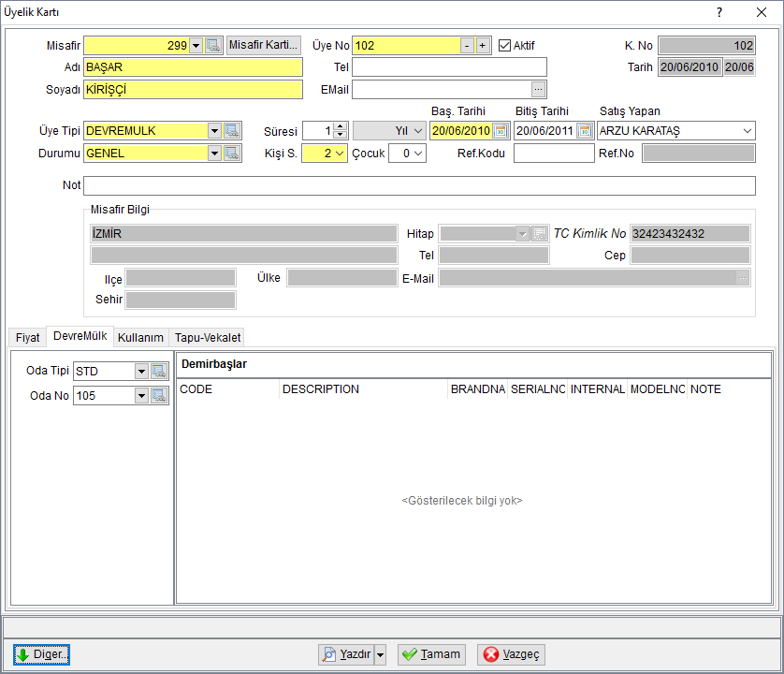Select the DevreMülk tab

coord(80,336)
